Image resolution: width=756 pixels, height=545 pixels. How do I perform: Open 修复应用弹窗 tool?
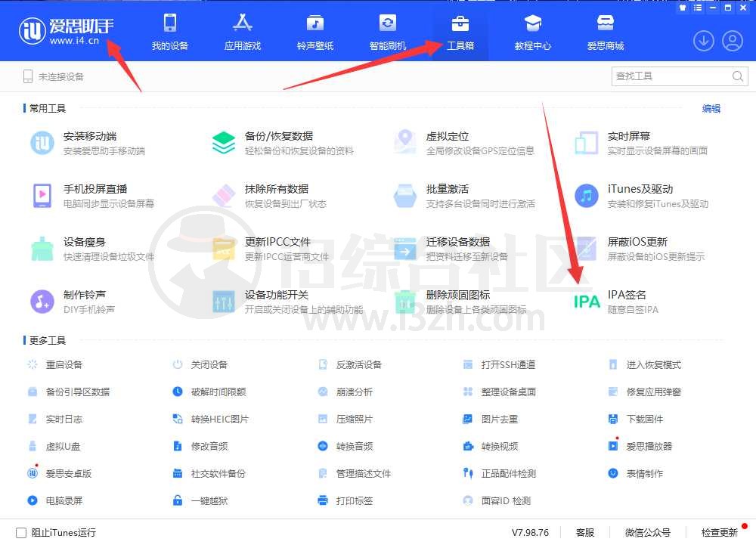point(645,392)
